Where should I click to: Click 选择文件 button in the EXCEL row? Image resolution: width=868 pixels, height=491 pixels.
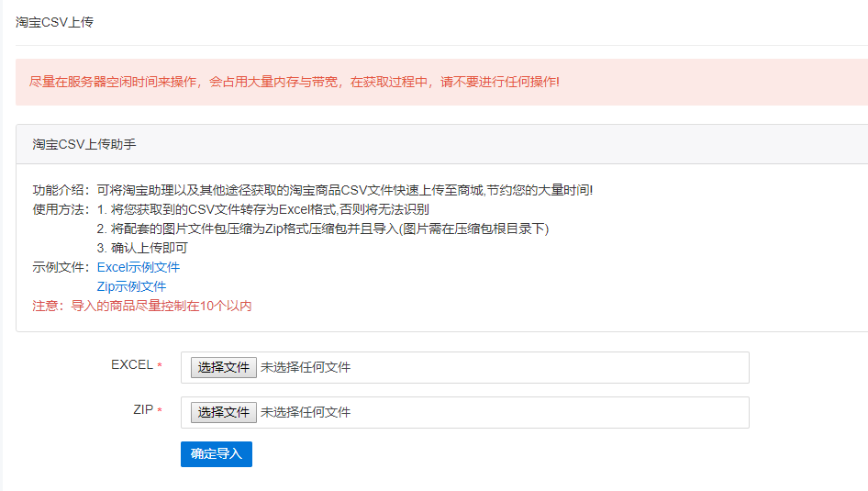(224, 367)
